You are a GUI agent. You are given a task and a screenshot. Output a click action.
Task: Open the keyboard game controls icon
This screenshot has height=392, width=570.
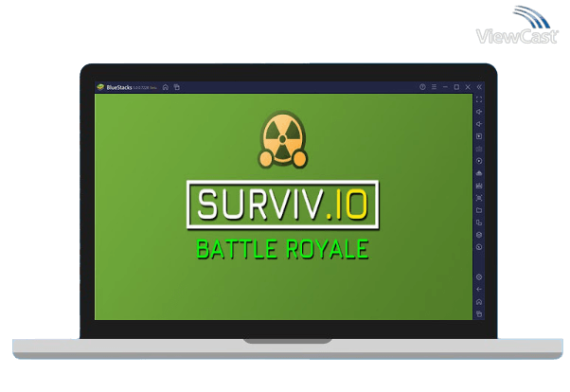[x=479, y=149]
